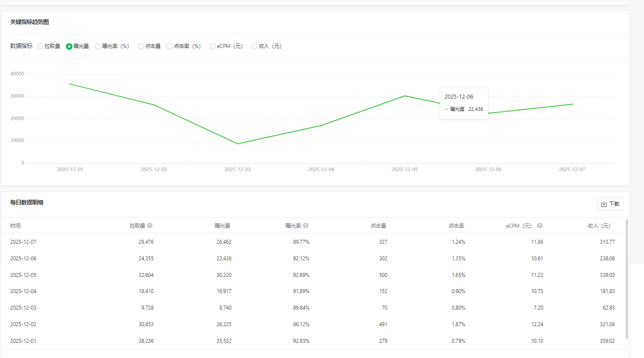
Task: Click the 2025-12-05 peak point on the chart
Action: (x=405, y=96)
